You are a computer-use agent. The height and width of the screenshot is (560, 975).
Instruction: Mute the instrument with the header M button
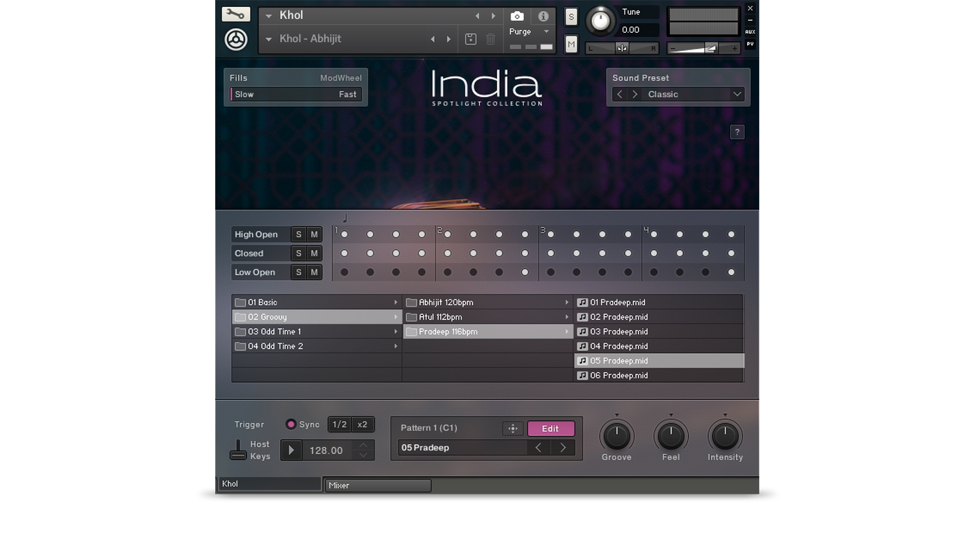[571, 45]
